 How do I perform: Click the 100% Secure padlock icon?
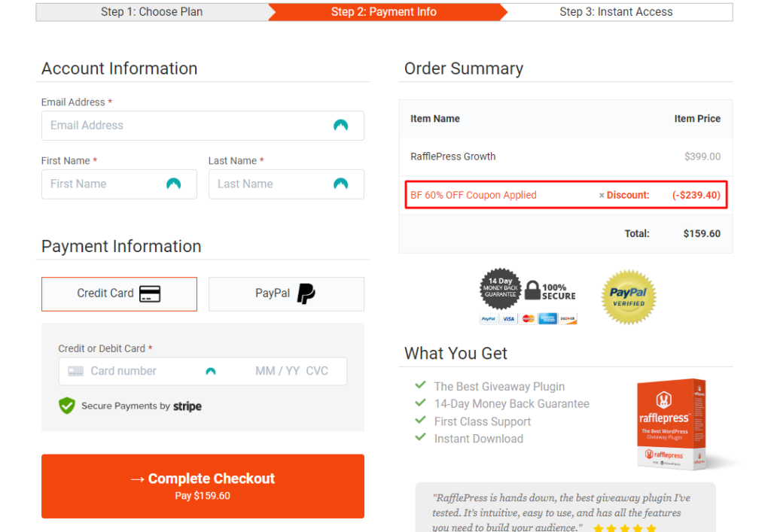(x=532, y=290)
